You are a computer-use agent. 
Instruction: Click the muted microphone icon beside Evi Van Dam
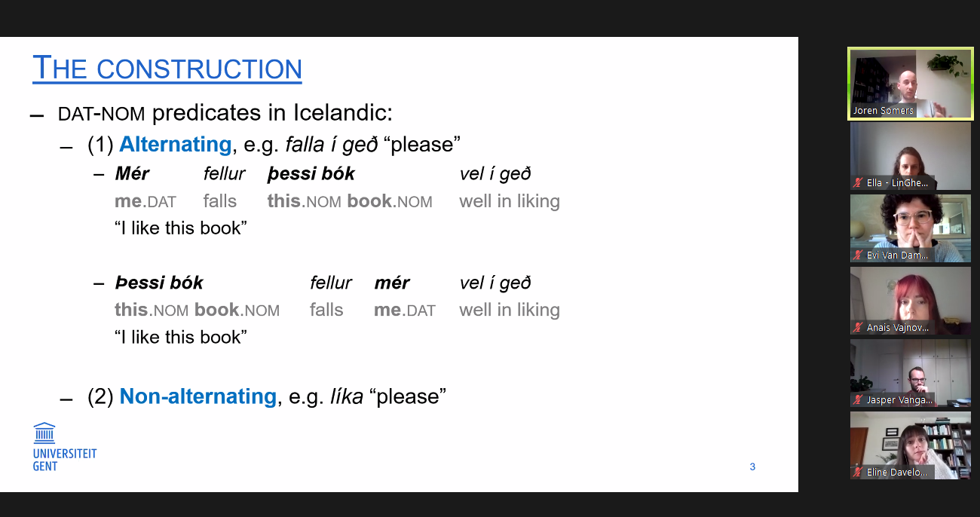(858, 255)
